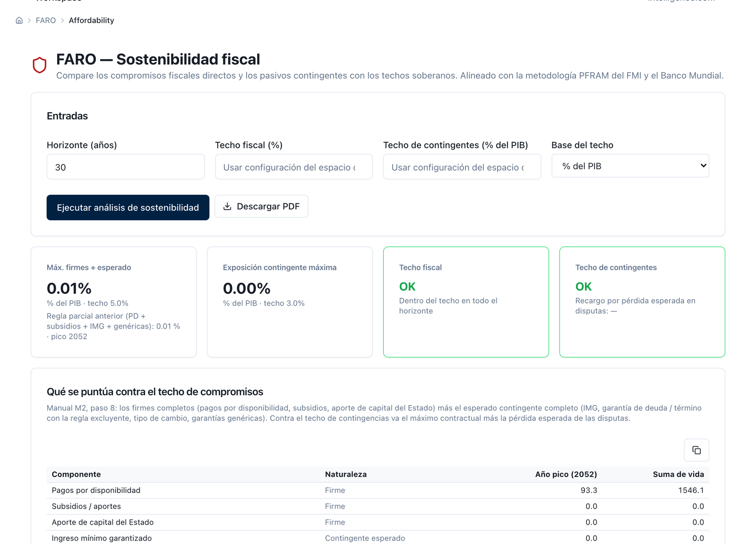Click the Entradas section heading
This screenshot has width=756, height=544.
pos(67,116)
